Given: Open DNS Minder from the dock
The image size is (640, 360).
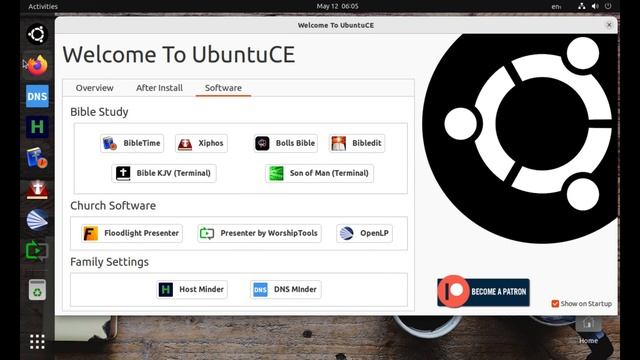Looking at the screenshot, I should tap(37, 96).
